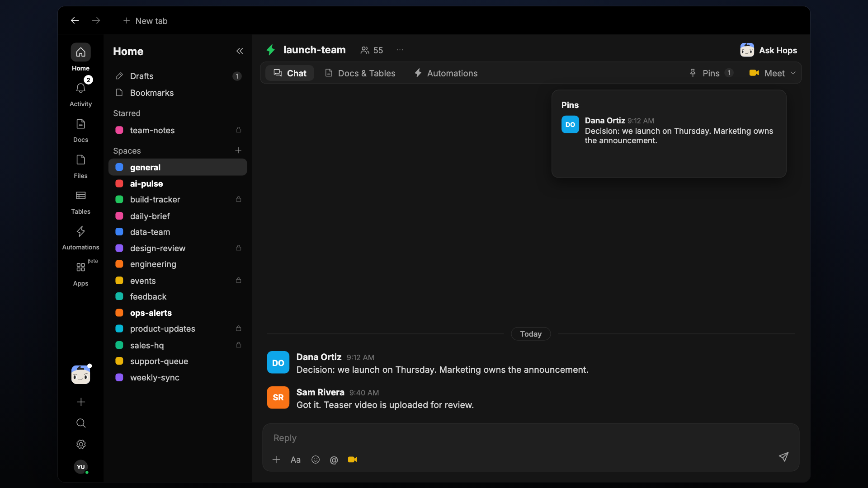Image resolution: width=868 pixels, height=488 pixels.
Task: Open Tables in left rail
Action: 80,196
